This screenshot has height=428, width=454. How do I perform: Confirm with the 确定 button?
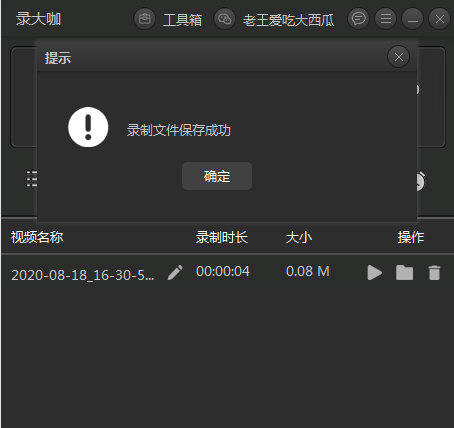tap(217, 176)
